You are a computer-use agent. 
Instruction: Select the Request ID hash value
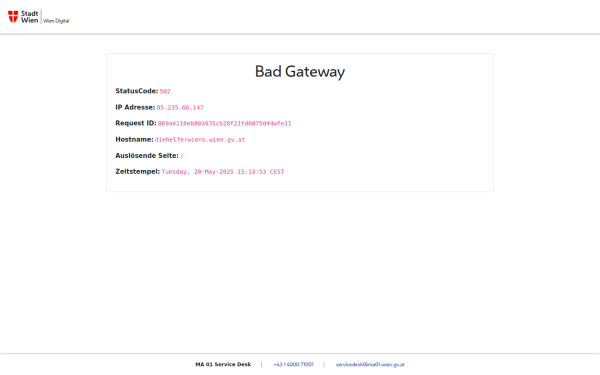click(x=224, y=124)
